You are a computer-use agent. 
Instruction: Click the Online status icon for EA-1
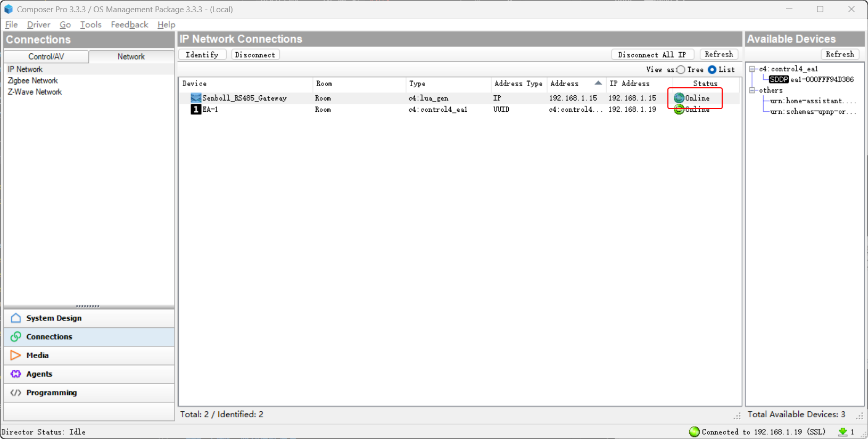679,110
